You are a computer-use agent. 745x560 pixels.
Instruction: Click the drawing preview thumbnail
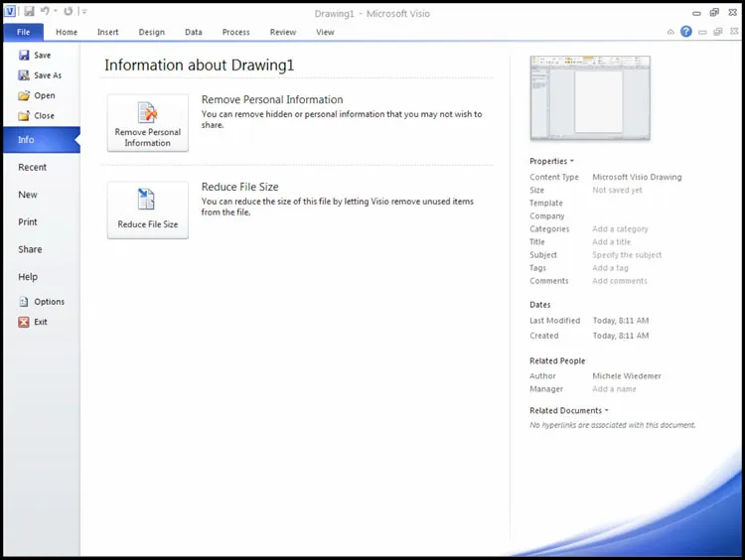(x=590, y=98)
